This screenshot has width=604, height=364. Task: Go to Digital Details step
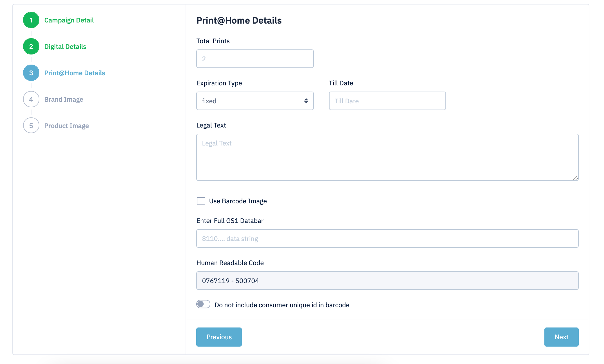coord(65,47)
